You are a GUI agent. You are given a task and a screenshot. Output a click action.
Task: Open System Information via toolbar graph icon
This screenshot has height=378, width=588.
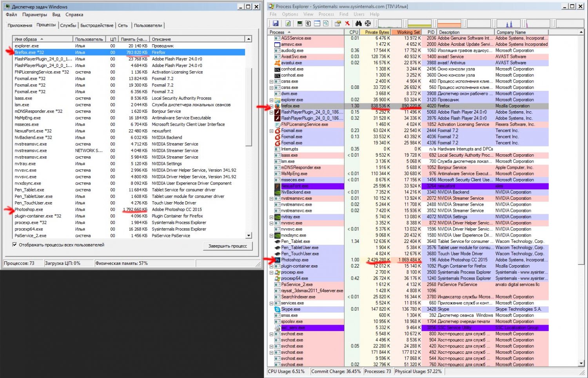[300, 23]
